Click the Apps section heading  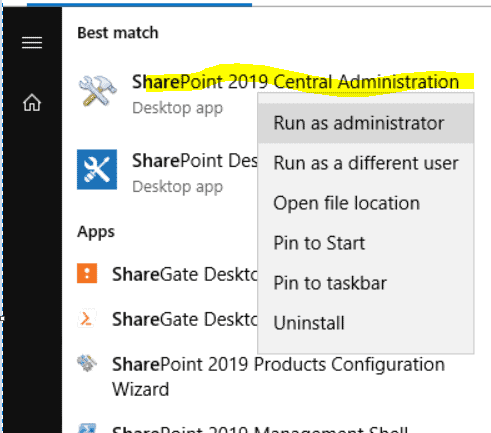tap(96, 232)
